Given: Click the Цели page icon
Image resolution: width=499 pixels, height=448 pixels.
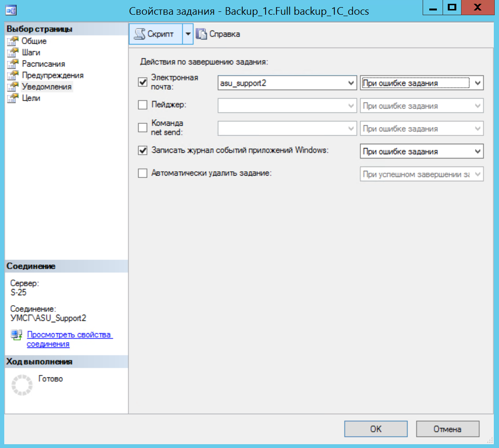Looking at the screenshot, I should tap(13, 98).
